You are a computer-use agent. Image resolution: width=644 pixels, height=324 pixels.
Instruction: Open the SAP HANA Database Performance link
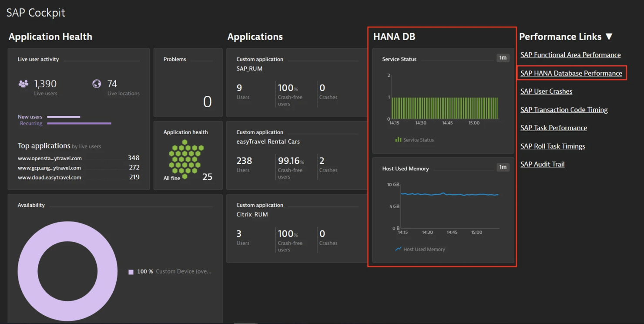coord(571,73)
